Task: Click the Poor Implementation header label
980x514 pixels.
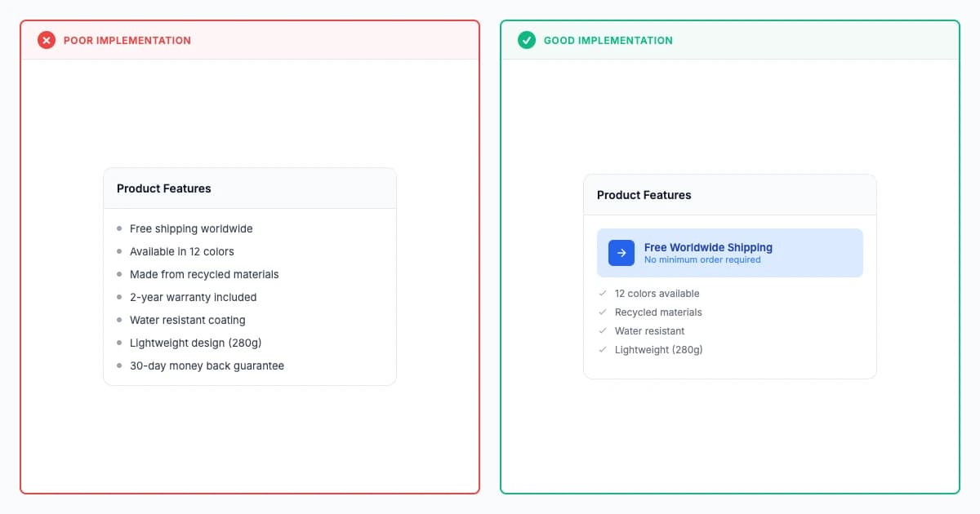Action: coord(127,40)
